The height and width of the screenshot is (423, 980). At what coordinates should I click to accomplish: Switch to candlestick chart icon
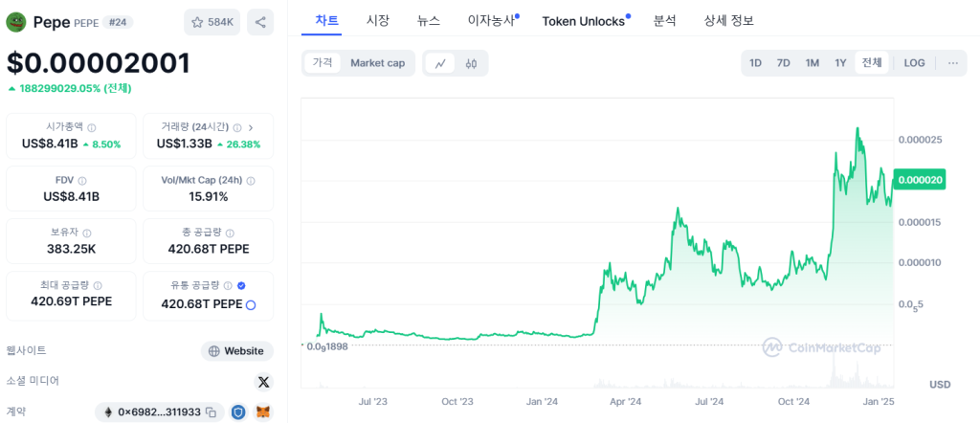click(x=471, y=63)
